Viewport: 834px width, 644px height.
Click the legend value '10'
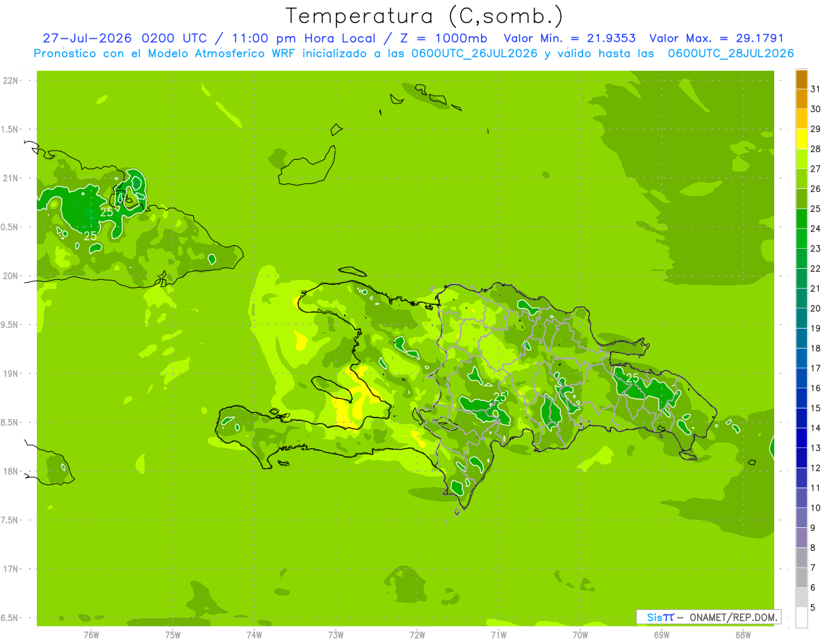point(816,508)
